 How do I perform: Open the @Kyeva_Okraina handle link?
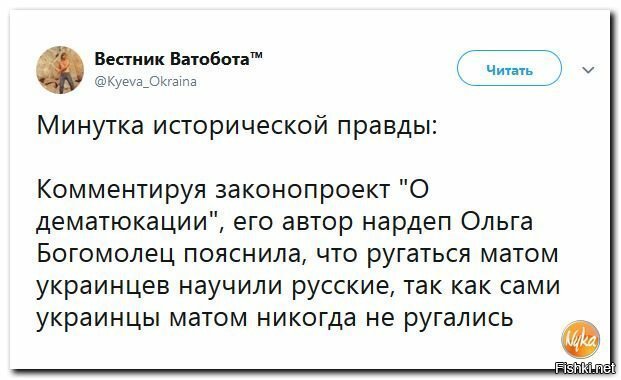[x=145, y=82]
